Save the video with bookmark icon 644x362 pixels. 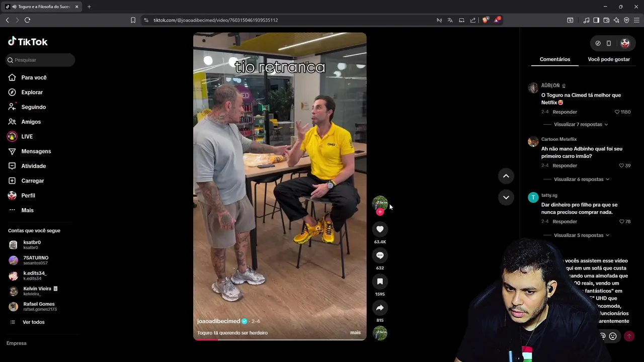pyautogui.click(x=380, y=282)
